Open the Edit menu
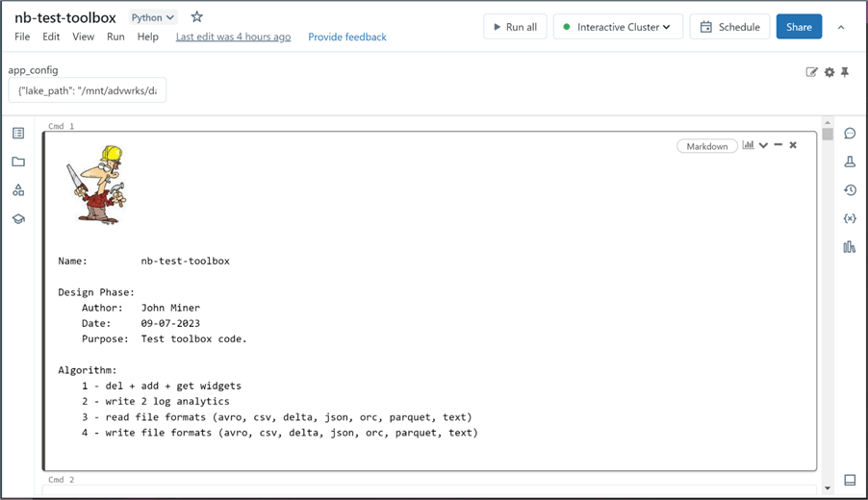The height and width of the screenshot is (500, 868). [51, 37]
